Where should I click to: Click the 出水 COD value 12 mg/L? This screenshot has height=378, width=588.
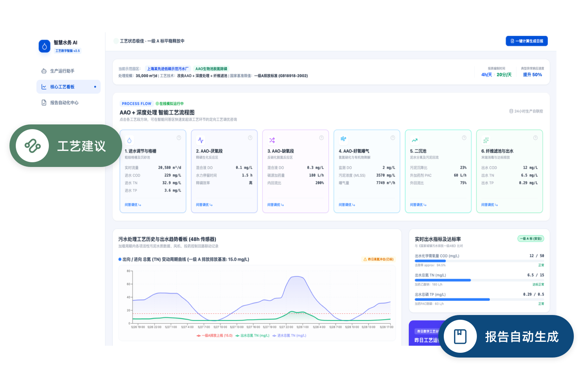[530, 168]
